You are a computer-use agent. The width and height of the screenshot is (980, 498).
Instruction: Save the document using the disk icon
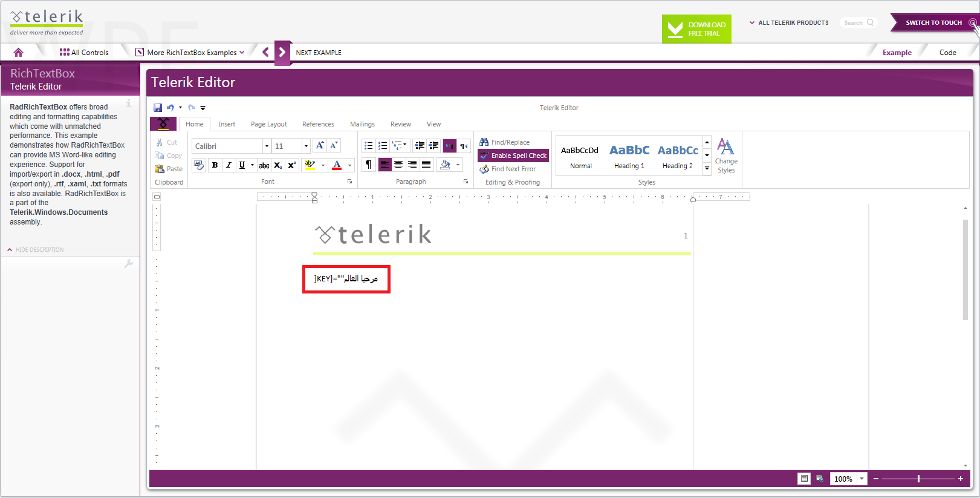tap(158, 108)
